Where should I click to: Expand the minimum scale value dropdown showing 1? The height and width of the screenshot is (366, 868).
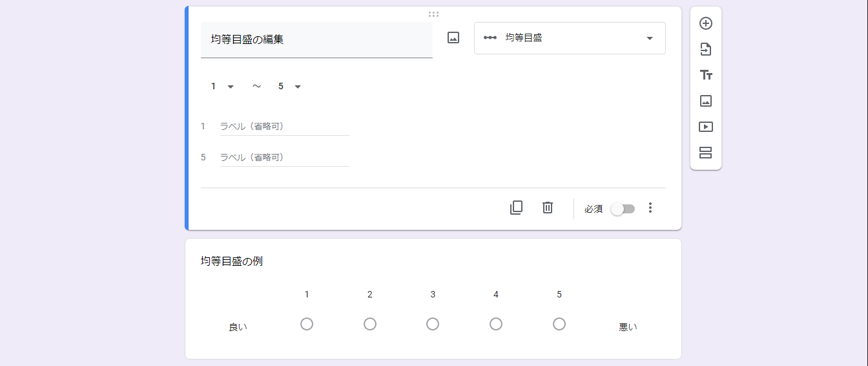222,87
